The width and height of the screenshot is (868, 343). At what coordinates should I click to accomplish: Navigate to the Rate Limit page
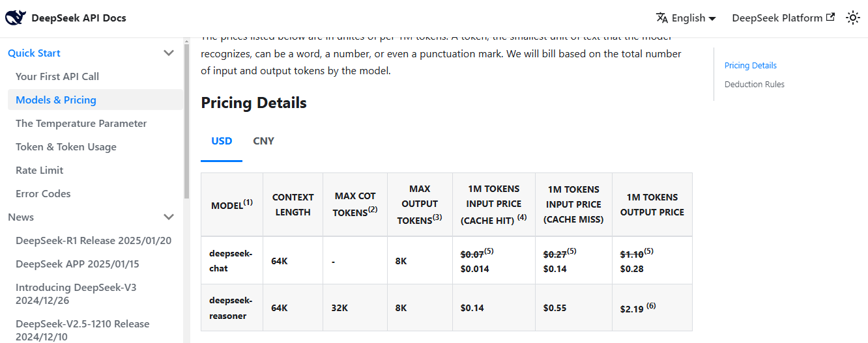pos(40,171)
